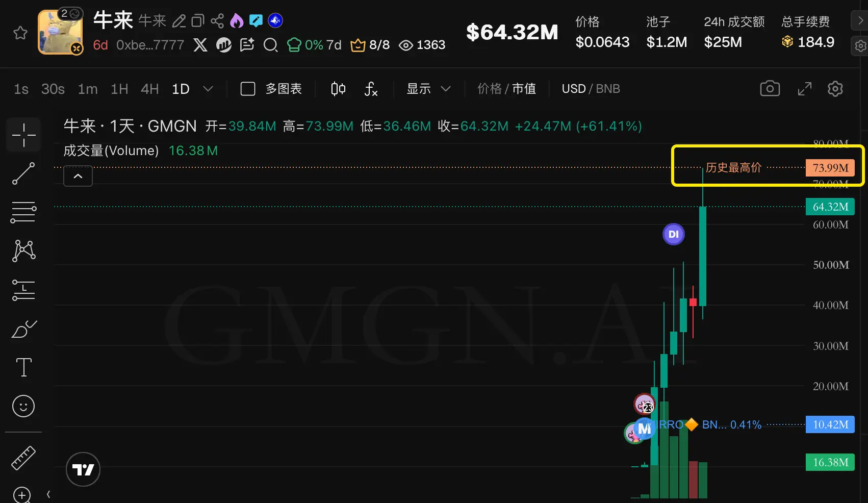This screenshot has width=868, height=503.
Task: Open the candlestick chart style selector
Action: [338, 89]
